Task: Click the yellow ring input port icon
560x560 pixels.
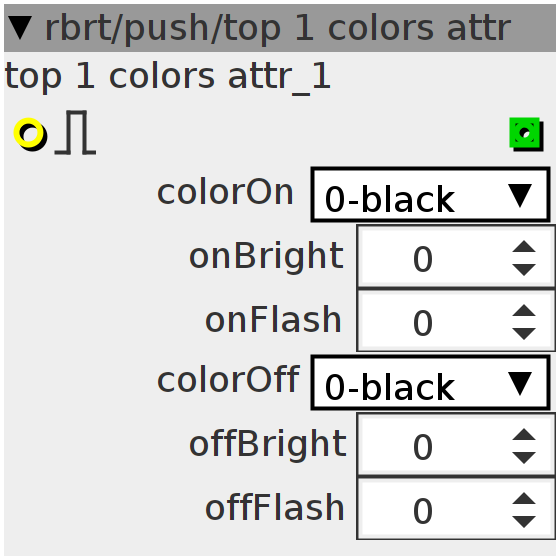Action: [x=30, y=134]
